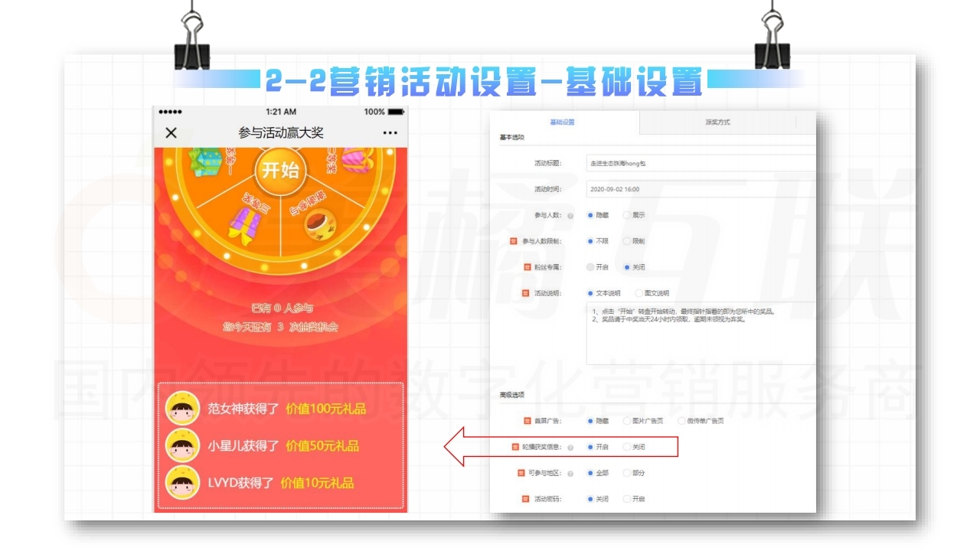Tap avatar next to 小星儿获得了
The height and width of the screenshot is (551, 980).
point(182,445)
